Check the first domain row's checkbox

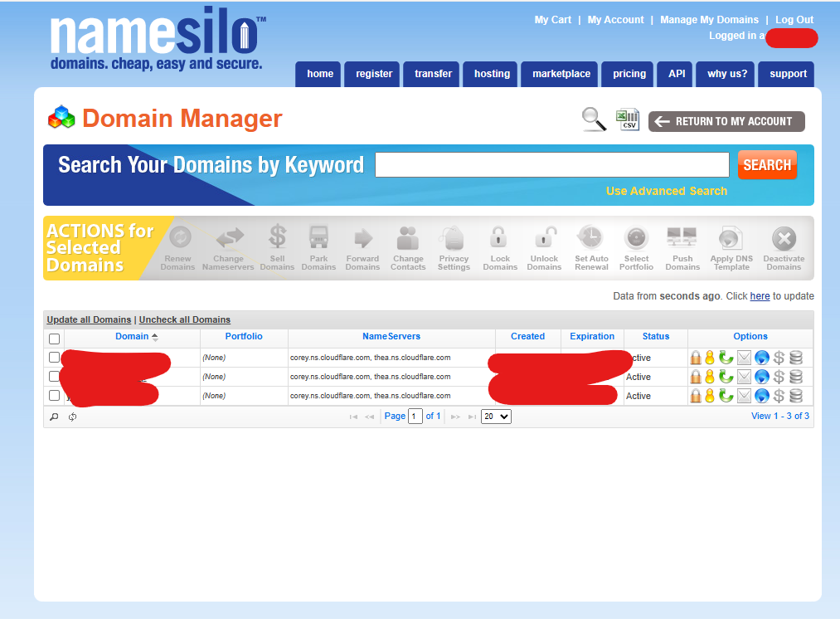click(x=54, y=357)
